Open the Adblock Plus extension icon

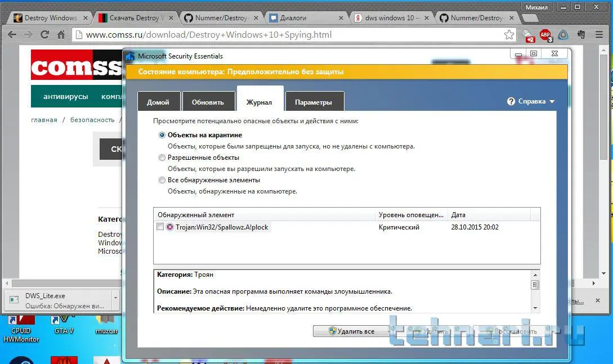(x=545, y=35)
